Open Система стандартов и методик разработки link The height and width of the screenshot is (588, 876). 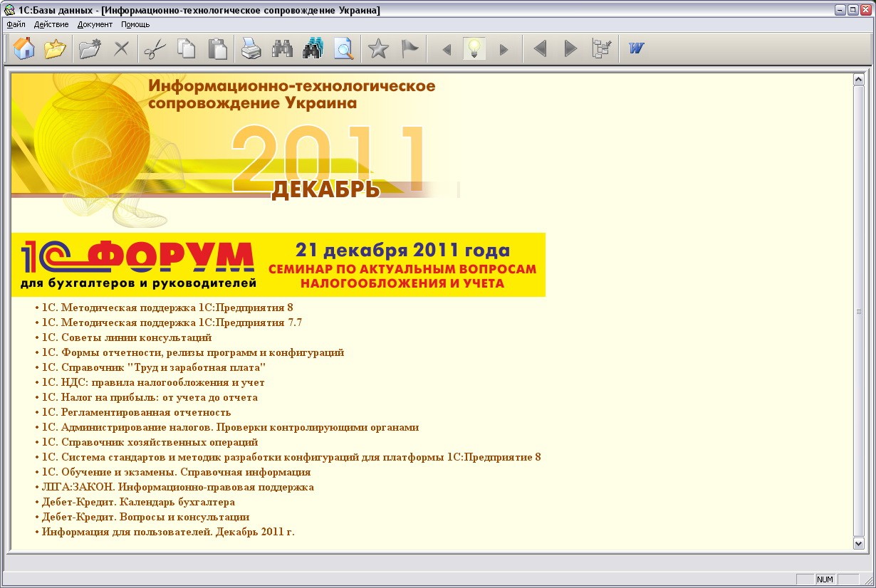point(291,457)
